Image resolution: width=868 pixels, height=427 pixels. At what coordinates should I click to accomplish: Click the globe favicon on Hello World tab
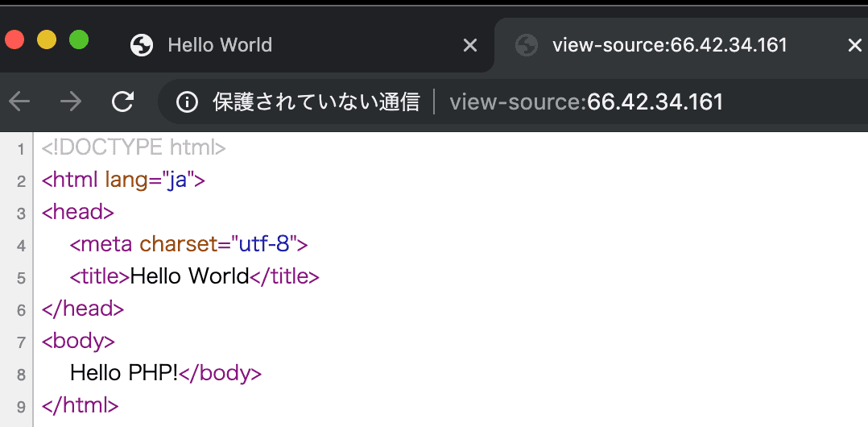142,45
